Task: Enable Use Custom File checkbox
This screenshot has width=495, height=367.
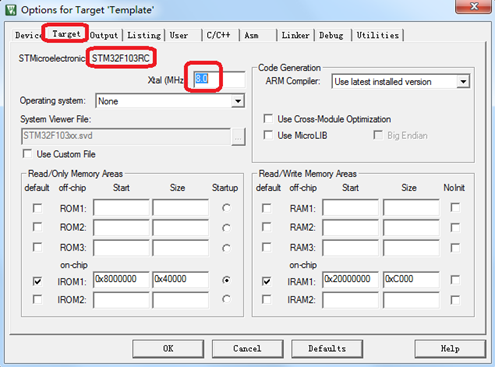Action: [x=27, y=154]
